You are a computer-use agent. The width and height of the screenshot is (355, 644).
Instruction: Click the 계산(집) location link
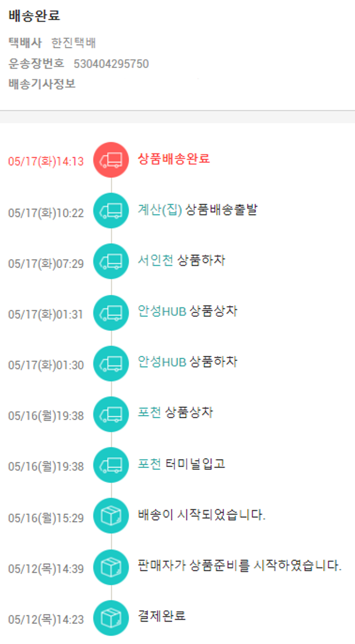pyautogui.click(x=160, y=210)
